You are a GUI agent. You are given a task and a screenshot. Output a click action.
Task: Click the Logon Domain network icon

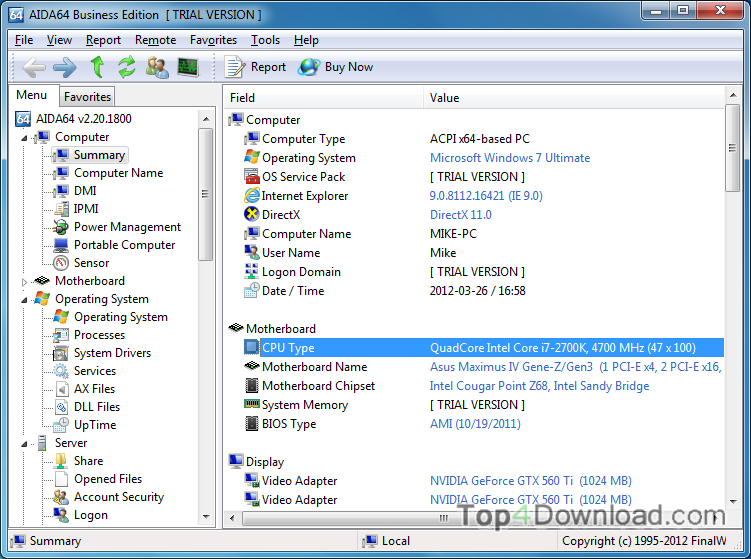251,271
